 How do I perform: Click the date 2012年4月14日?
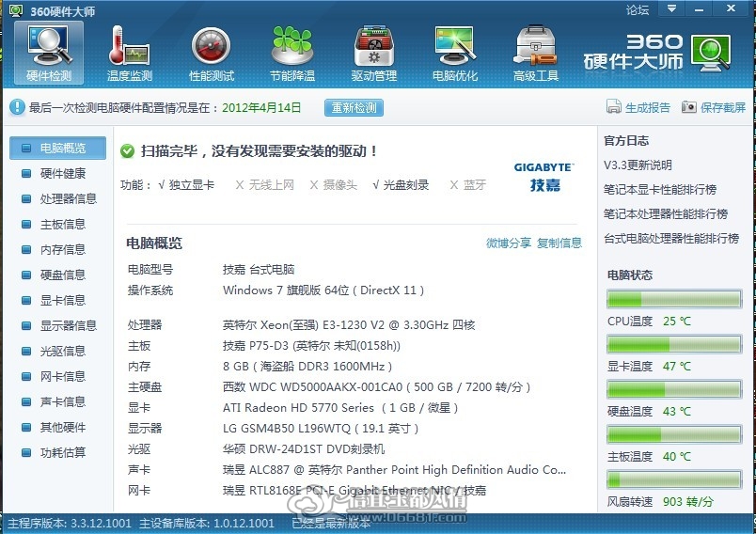261,107
